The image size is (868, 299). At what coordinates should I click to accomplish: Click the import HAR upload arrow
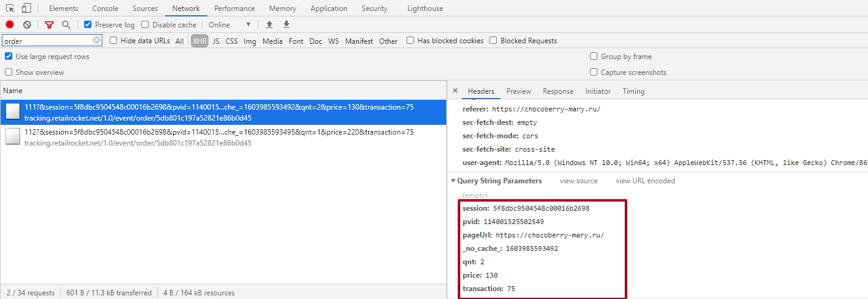(x=269, y=24)
